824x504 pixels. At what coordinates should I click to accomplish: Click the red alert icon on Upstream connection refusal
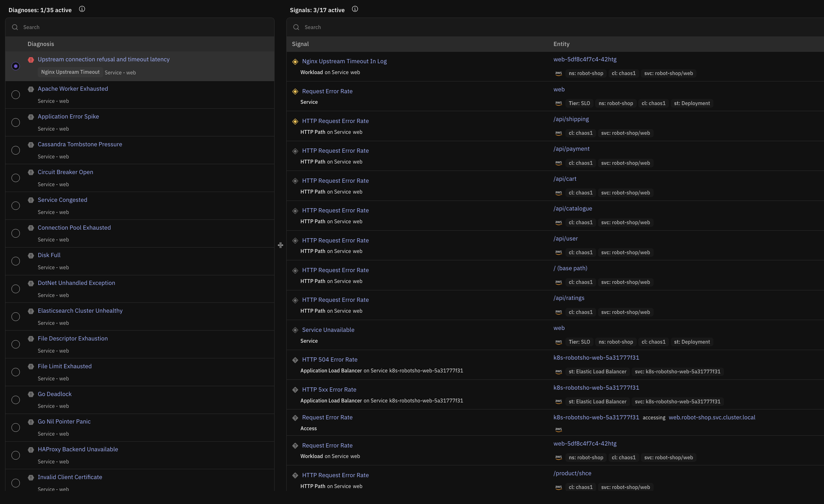tap(31, 60)
